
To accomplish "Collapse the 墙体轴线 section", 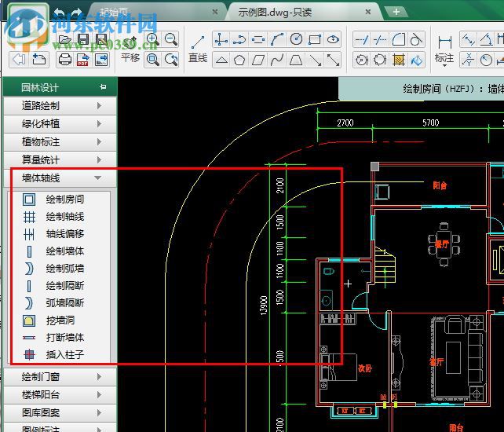I will 60,178.
